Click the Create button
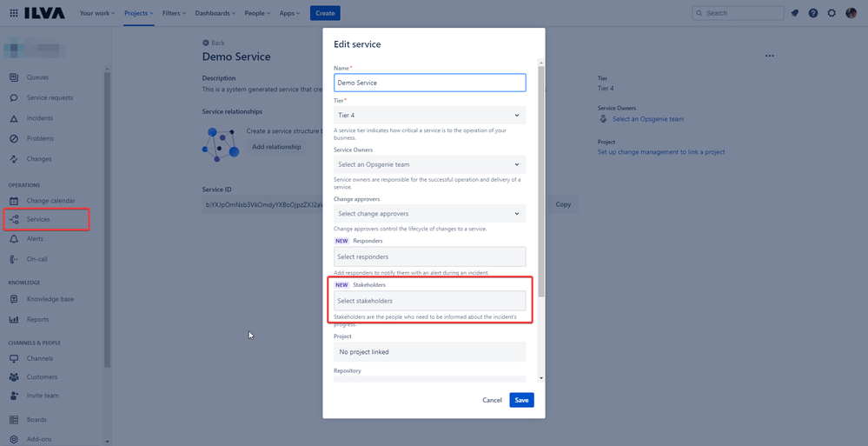Screen dimensions: 868x446 tap(325, 13)
